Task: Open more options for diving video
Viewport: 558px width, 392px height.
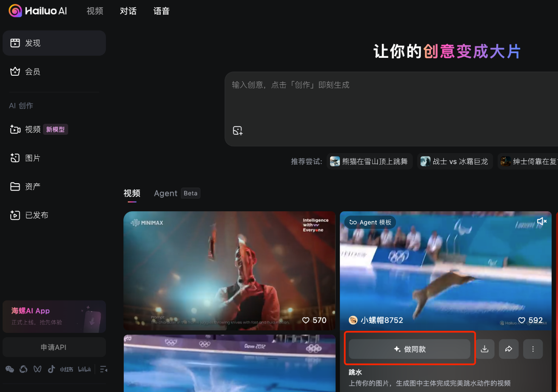Action: point(533,349)
